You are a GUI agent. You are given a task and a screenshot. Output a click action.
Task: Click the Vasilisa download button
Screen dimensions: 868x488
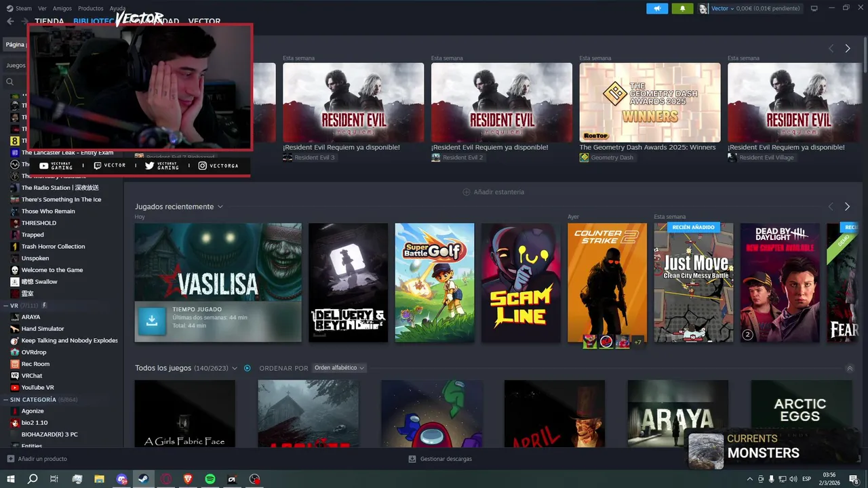[x=152, y=321]
